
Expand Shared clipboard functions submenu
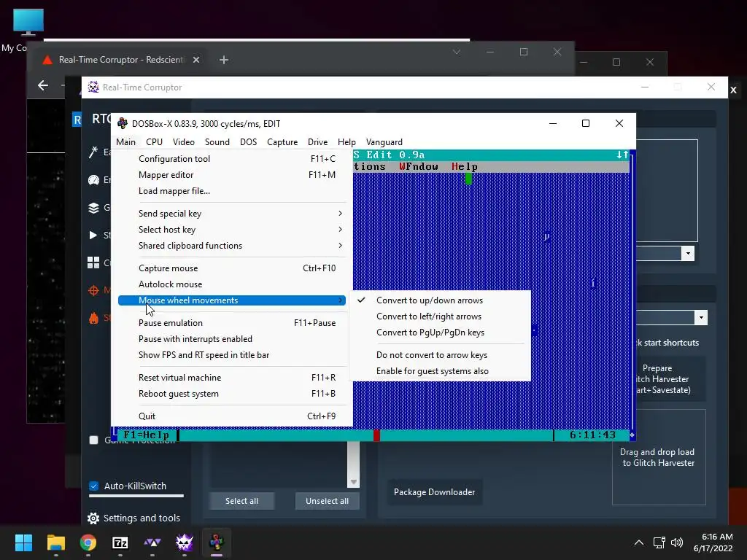coord(232,246)
